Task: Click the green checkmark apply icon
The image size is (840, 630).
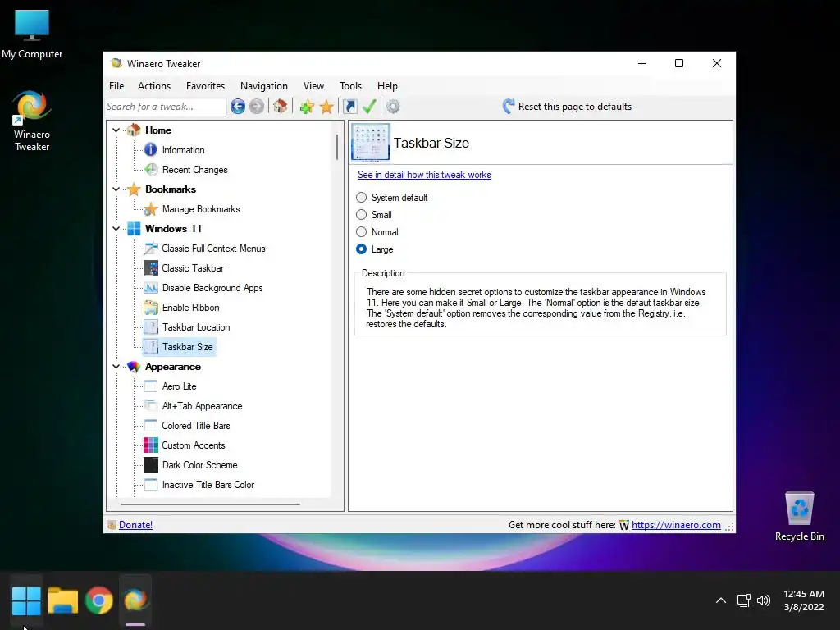Action: (369, 106)
